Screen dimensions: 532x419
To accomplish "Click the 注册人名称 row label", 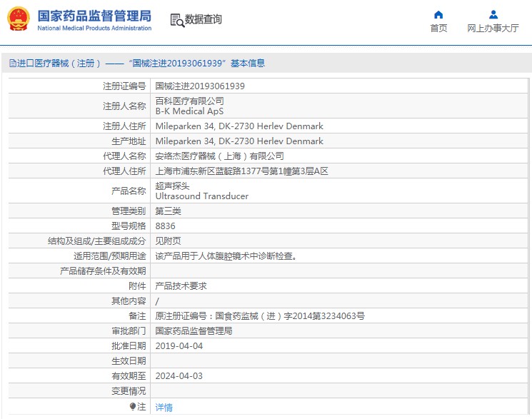I will coord(124,106).
